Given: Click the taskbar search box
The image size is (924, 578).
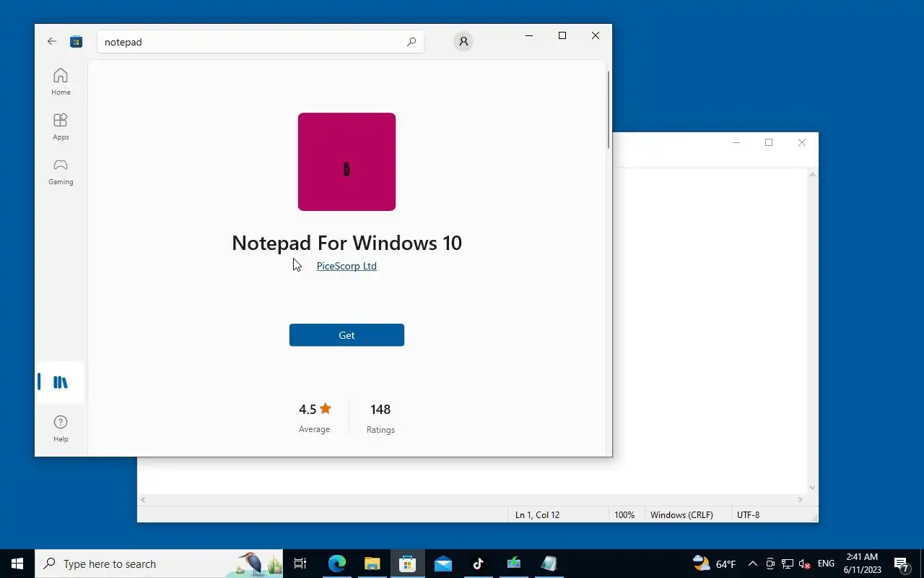Looking at the screenshot, I should pyautogui.click(x=159, y=564).
